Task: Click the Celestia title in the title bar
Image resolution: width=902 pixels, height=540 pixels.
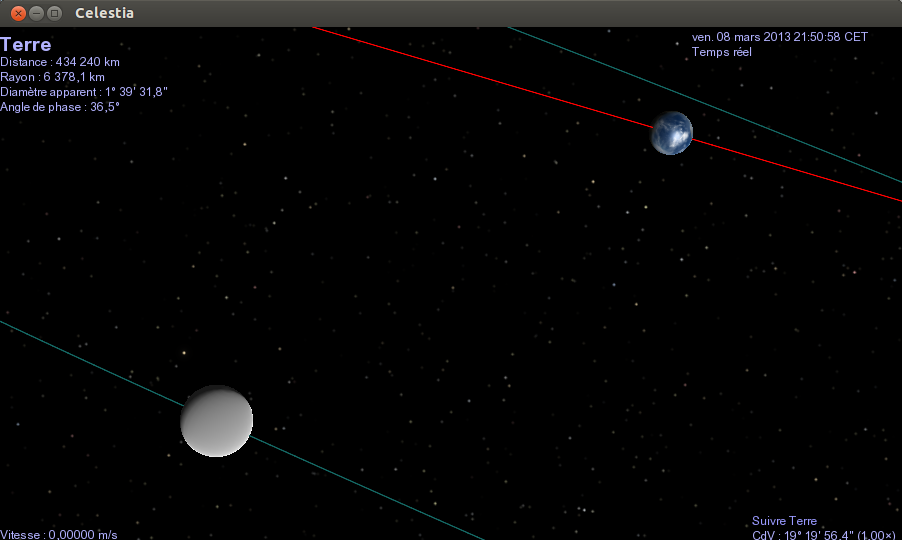Action: tap(104, 13)
